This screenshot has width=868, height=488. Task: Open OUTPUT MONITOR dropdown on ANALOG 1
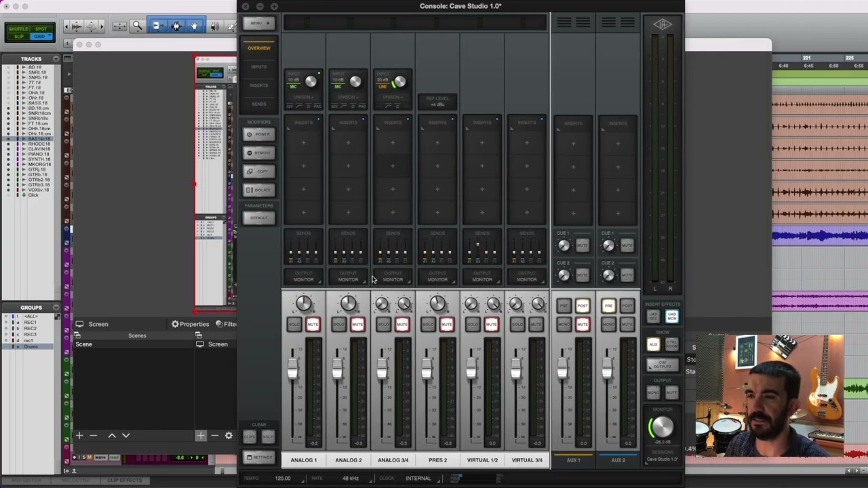coord(304,277)
